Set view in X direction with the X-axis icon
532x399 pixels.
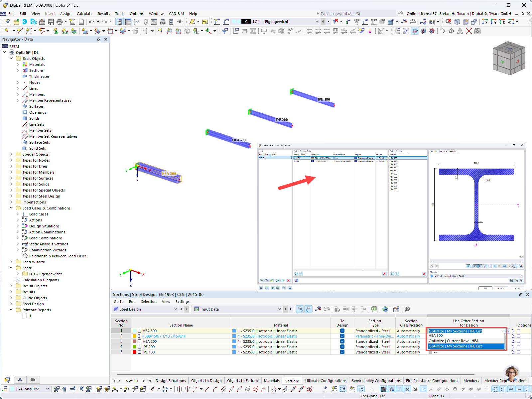coord(485,22)
